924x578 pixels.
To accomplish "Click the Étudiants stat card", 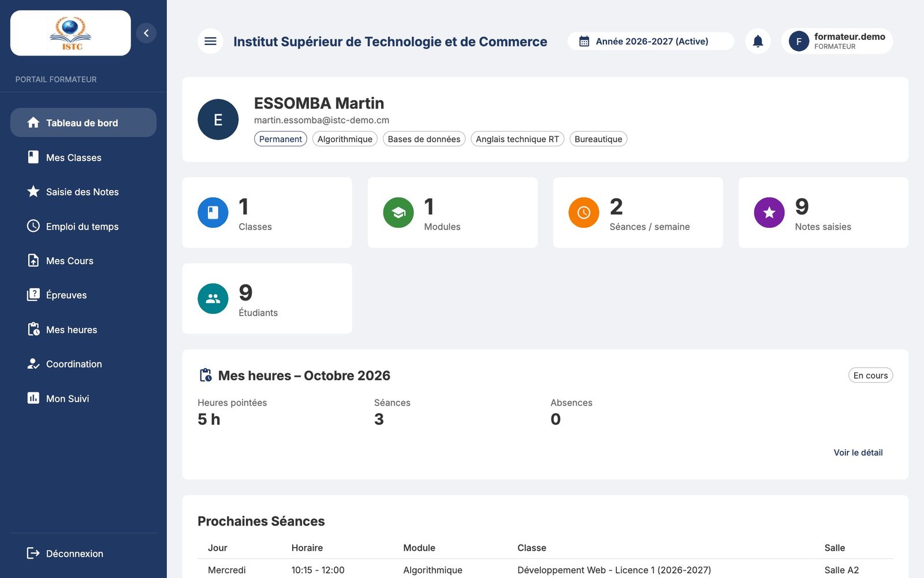I will [x=267, y=298].
